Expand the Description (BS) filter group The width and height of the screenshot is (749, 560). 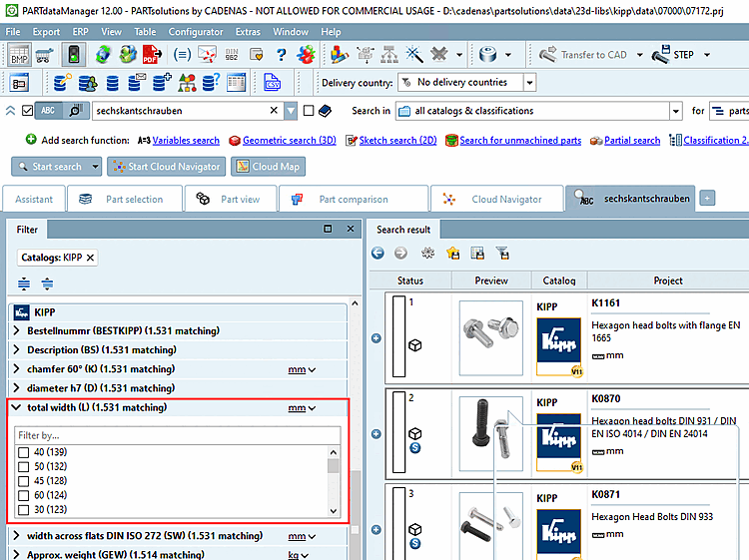click(x=16, y=350)
